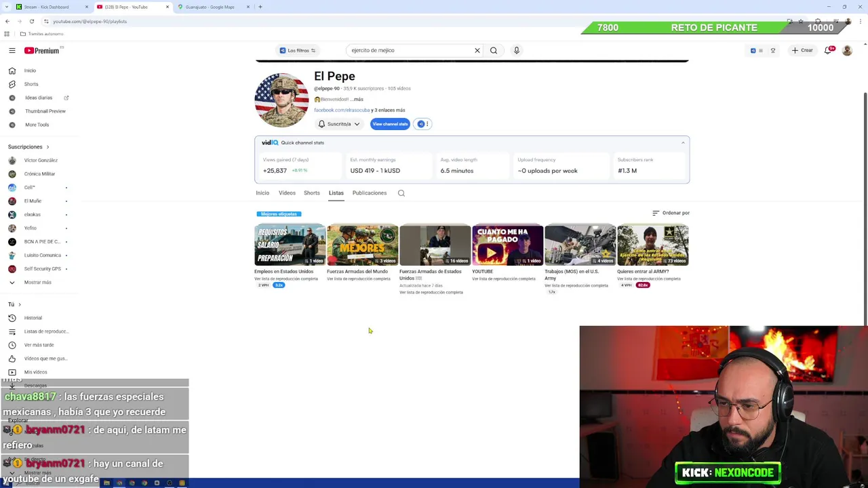The image size is (868, 488).
Task: Open Vídeos que me gustan
Action: [x=45, y=359]
